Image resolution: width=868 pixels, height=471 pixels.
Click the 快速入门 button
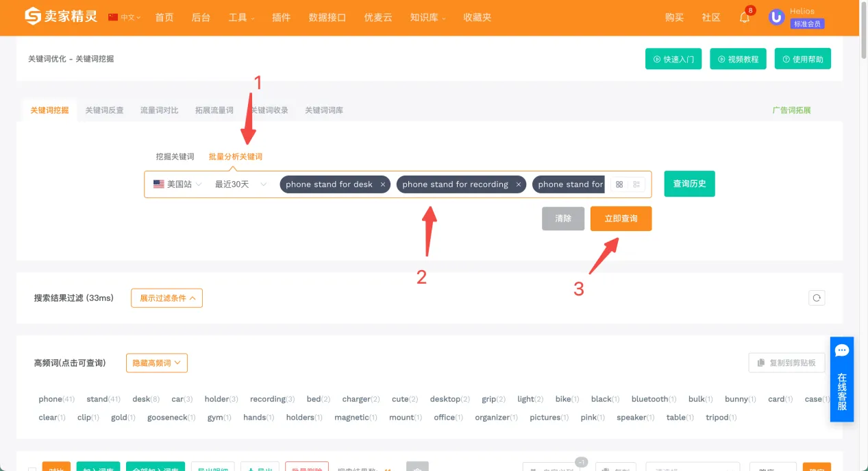673,59
